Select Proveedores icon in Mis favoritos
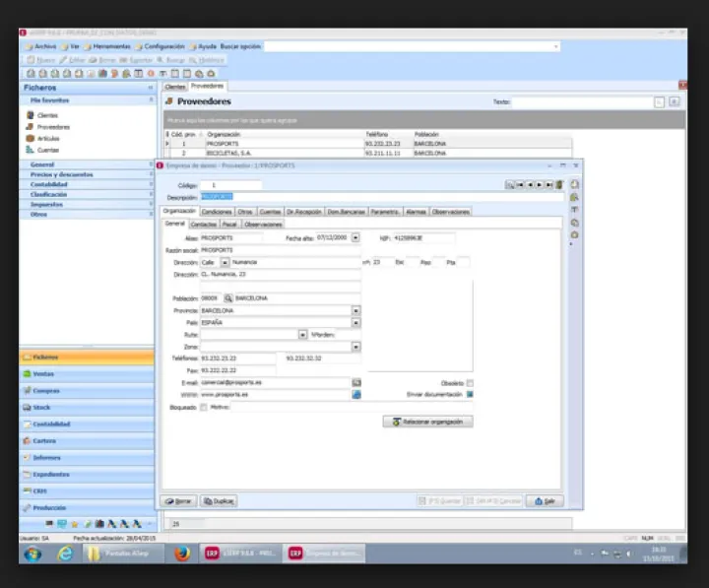This screenshot has width=709, height=588. (x=30, y=127)
